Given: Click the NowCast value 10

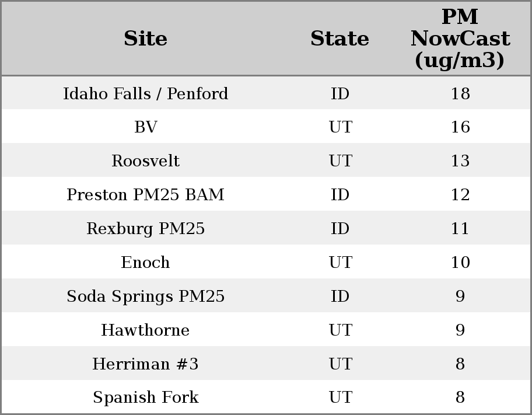Looking at the screenshot, I should (460, 263).
